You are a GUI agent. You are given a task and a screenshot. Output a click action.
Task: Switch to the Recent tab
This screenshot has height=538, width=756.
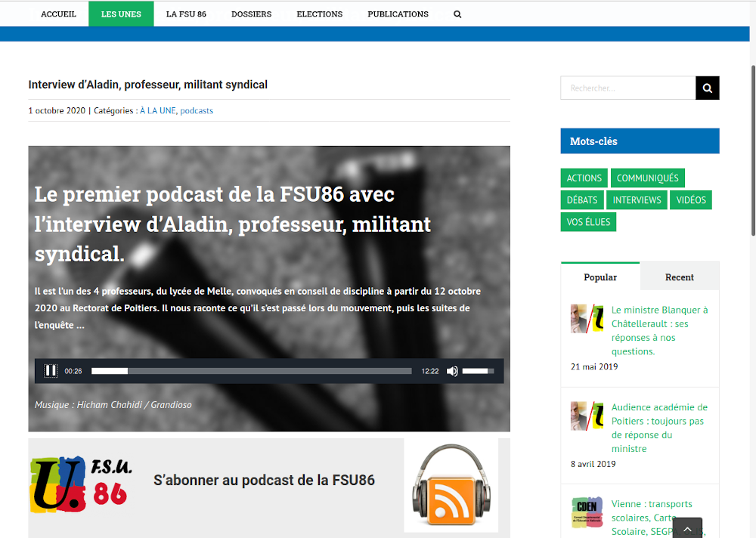(679, 277)
